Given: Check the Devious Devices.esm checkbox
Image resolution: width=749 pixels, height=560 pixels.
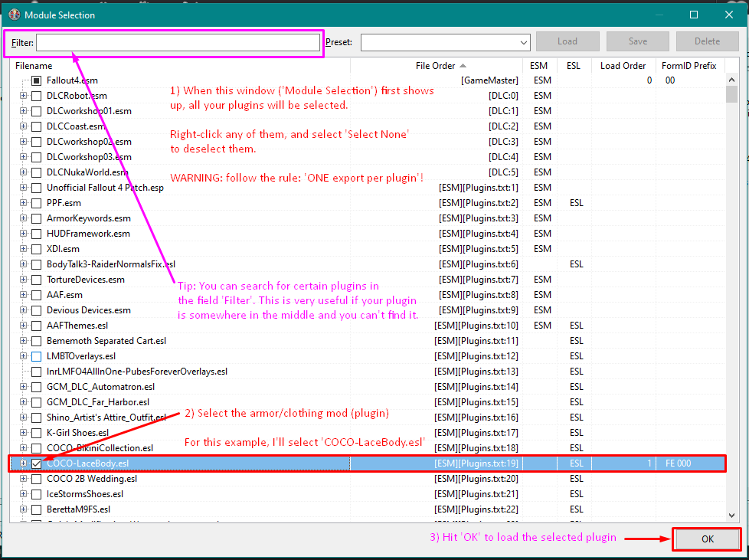Looking at the screenshot, I should [x=36, y=310].
